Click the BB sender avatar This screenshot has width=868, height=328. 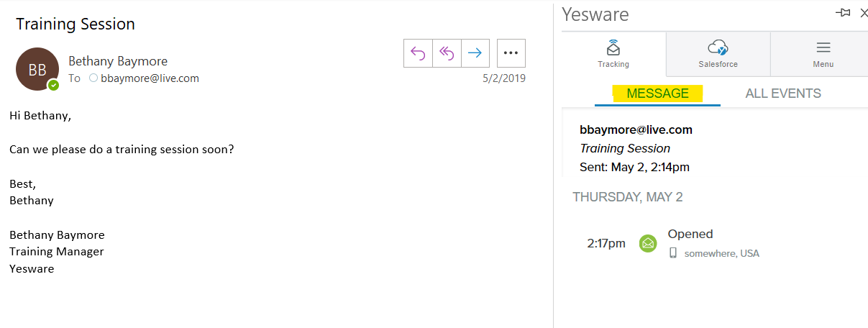click(x=37, y=69)
